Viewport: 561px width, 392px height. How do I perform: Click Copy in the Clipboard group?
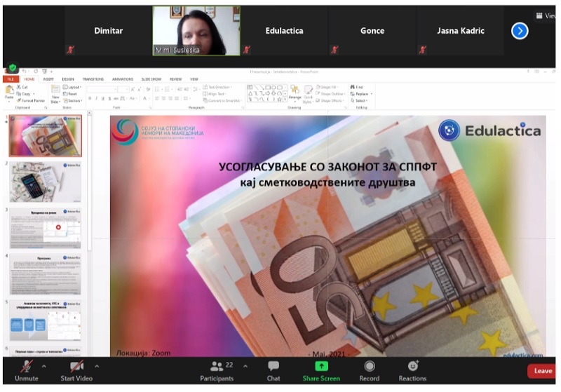[x=24, y=94]
